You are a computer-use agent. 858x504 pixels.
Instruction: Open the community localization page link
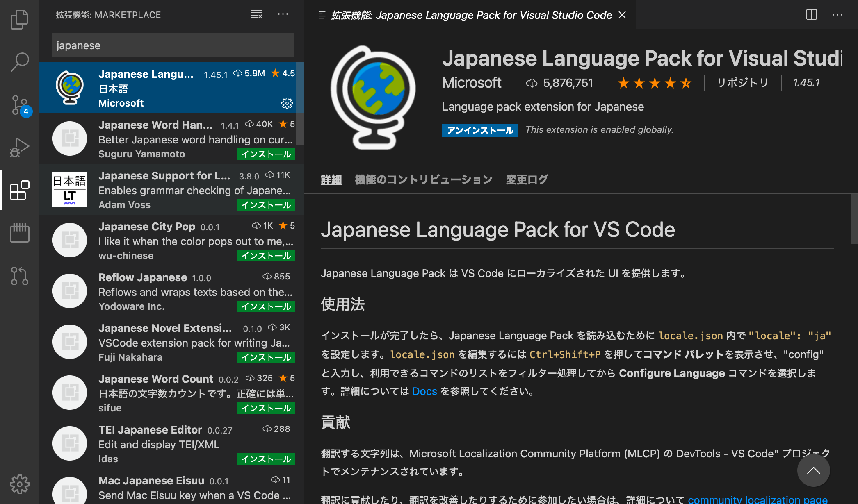point(758,499)
